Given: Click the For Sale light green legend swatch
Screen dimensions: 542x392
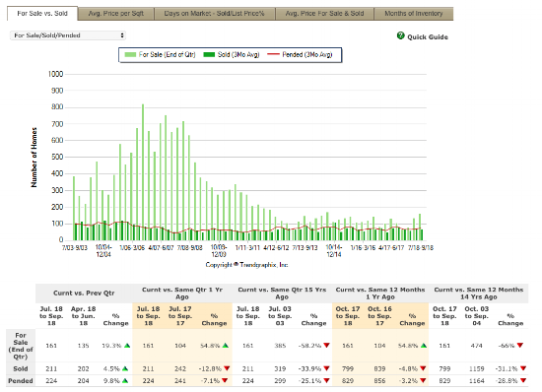Looking at the screenshot, I should coord(130,54).
